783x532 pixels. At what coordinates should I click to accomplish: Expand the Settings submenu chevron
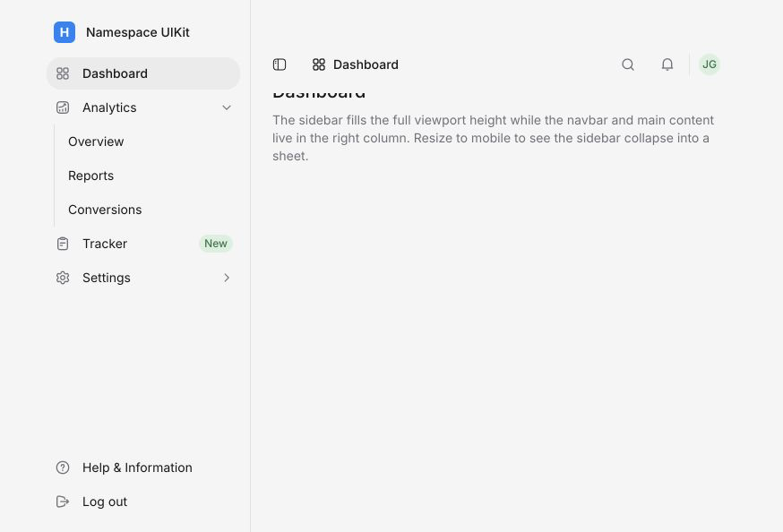click(227, 278)
